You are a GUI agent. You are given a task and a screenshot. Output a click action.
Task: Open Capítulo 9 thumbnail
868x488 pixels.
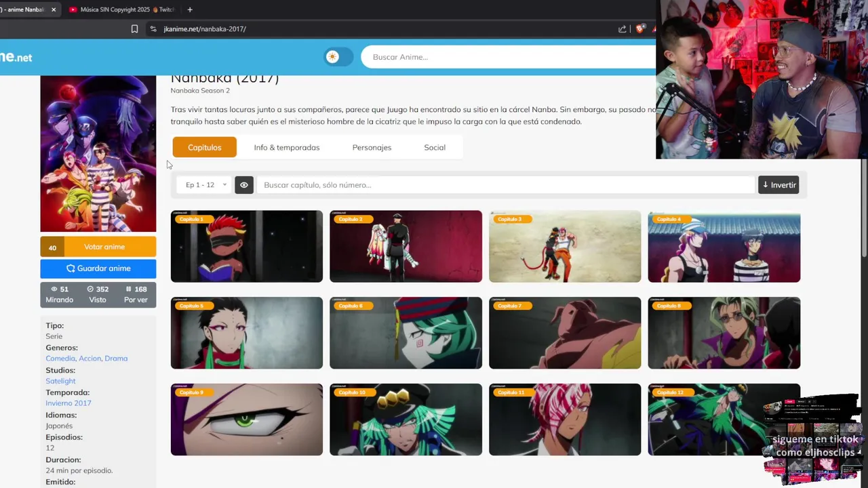[247, 420]
